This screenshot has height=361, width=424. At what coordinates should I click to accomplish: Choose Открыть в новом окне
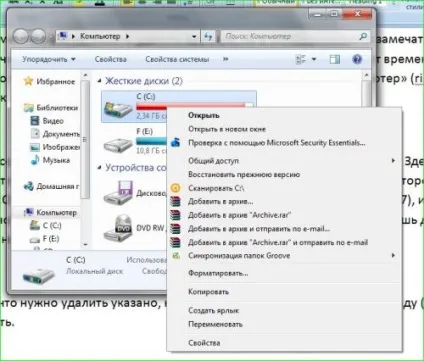[x=227, y=129]
